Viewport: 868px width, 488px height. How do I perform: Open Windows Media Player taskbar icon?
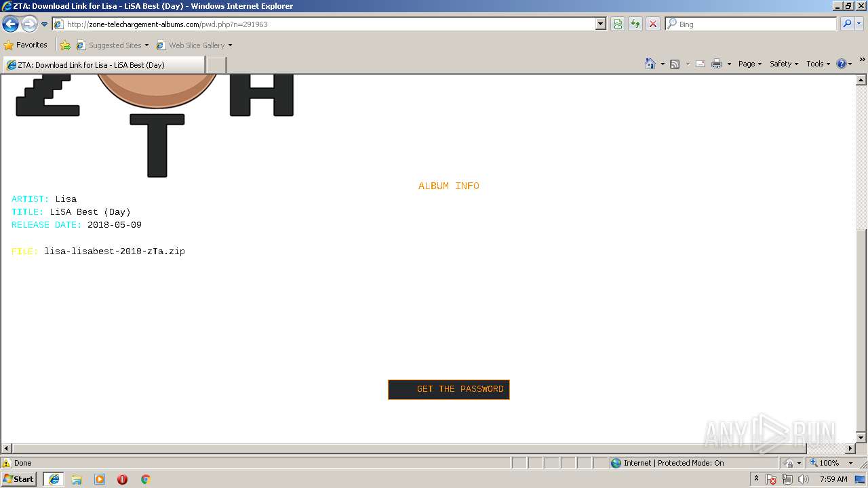click(x=100, y=479)
